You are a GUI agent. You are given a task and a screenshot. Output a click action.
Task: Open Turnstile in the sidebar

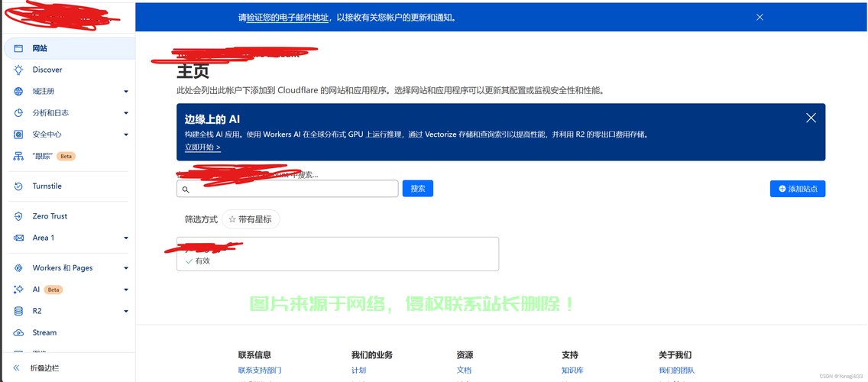70,186
